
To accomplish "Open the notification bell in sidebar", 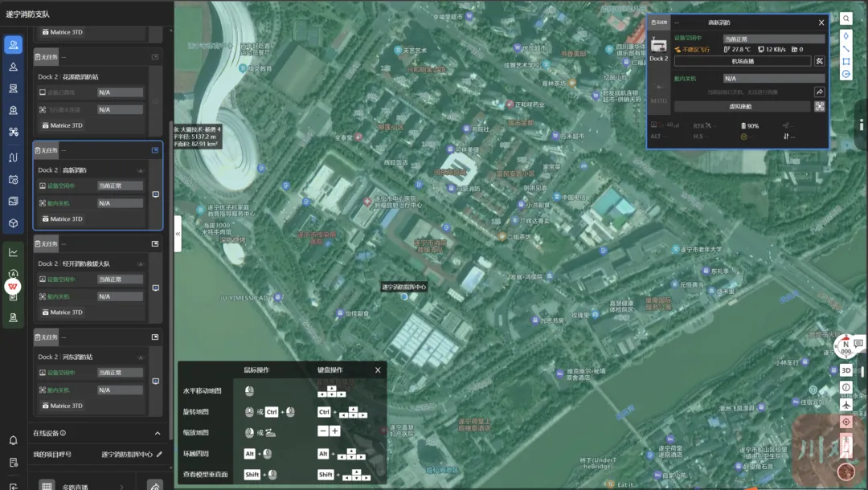I will [x=13, y=440].
